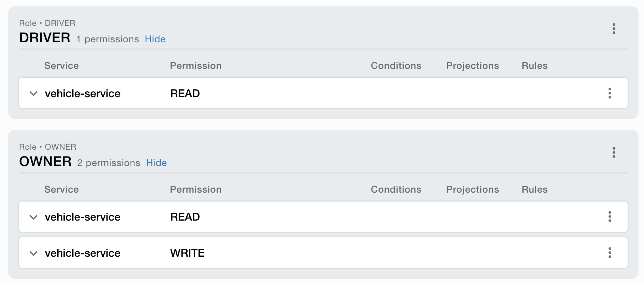This screenshot has height=283, width=644.
Task: Click the Service column header under DRIVER
Action: click(61, 65)
